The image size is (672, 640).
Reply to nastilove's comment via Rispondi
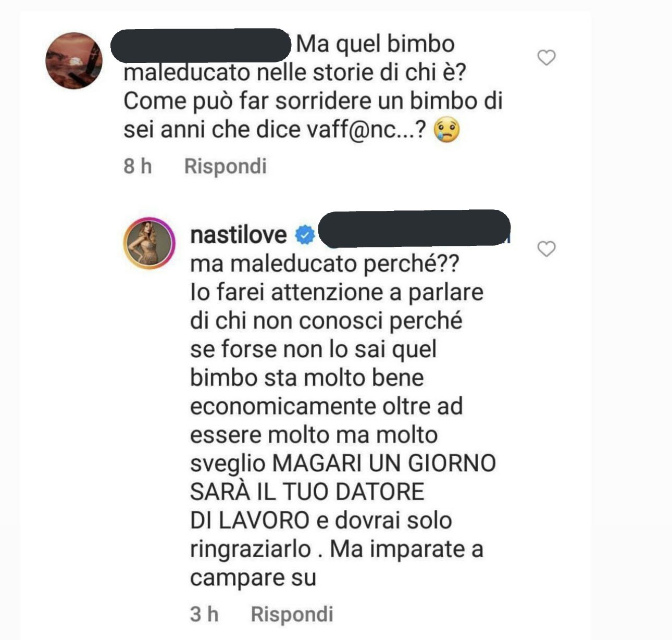292,614
